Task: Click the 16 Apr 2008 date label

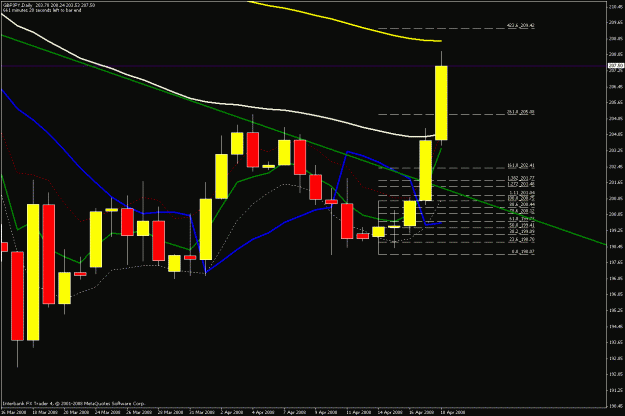Action: point(421,412)
